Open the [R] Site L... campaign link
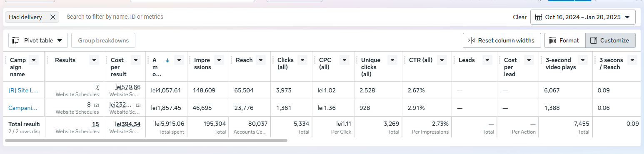 [x=23, y=90]
